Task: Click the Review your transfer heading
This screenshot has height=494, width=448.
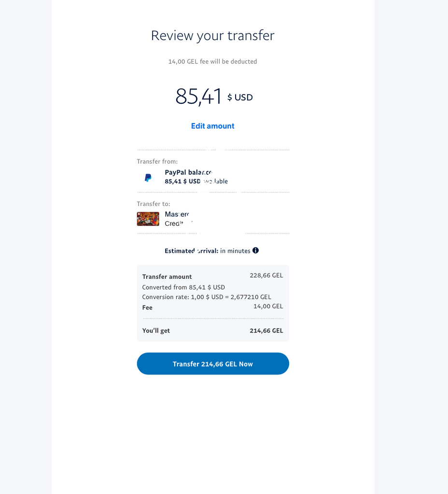Action: tap(212, 35)
